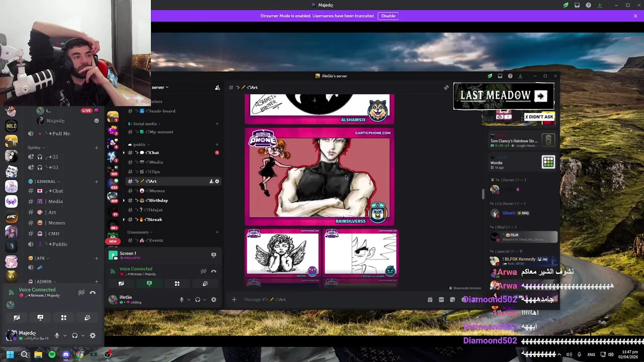Open input device dropdown next to Majed's mic
Screen dimensions: 644x362
tap(64, 335)
